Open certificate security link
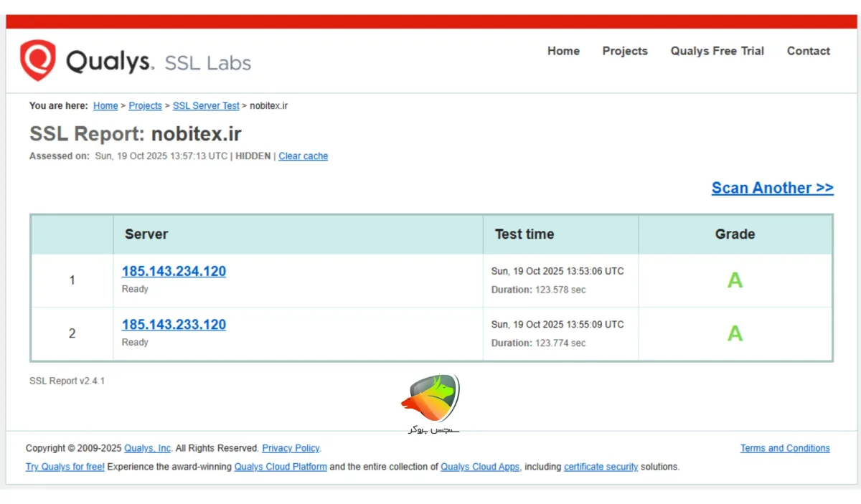 pyautogui.click(x=601, y=467)
